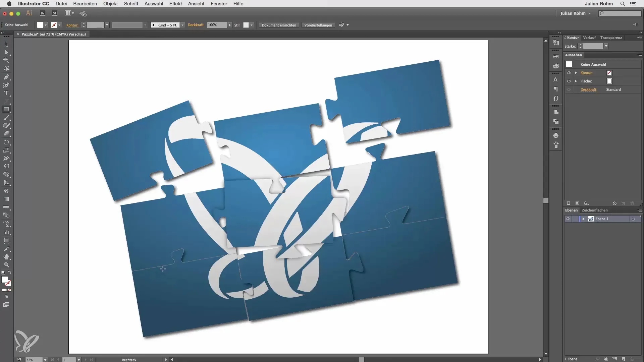Select the Rectangle tool
The height and width of the screenshot is (362, 644).
[6, 110]
